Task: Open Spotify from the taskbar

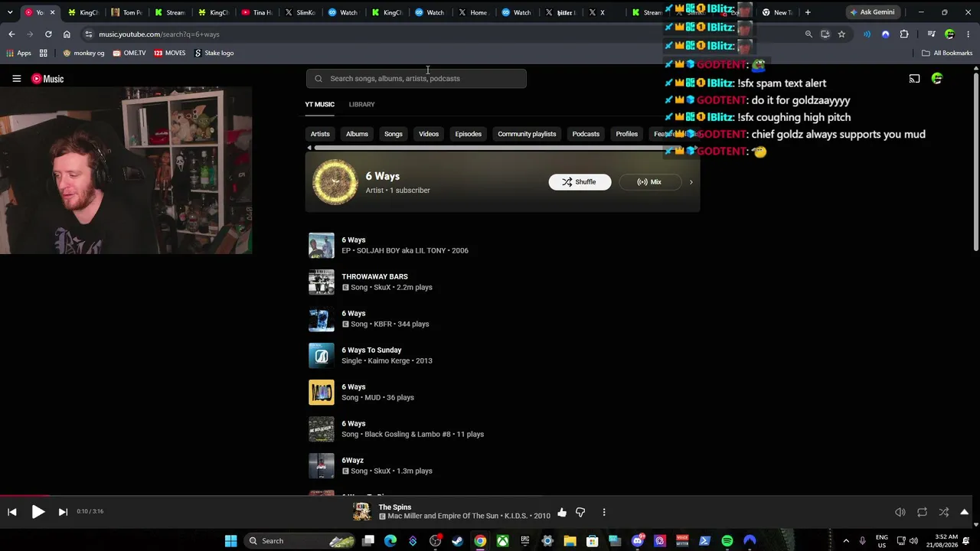Action: pos(727,541)
